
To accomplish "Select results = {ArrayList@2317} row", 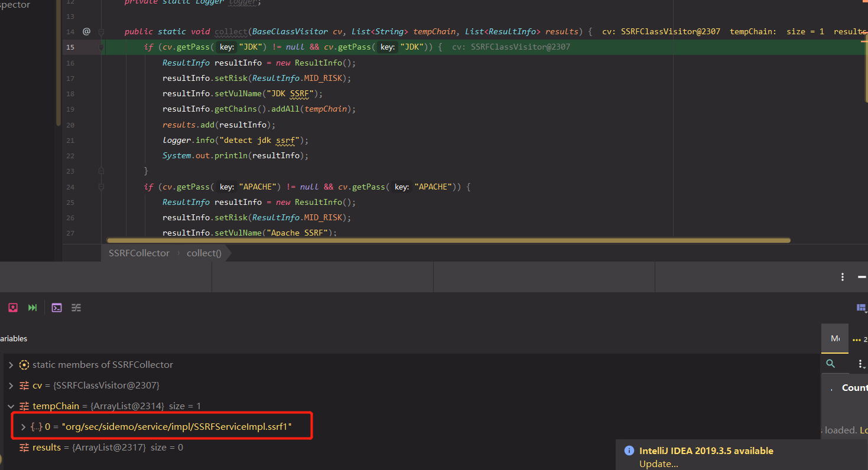I will coord(411,448).
